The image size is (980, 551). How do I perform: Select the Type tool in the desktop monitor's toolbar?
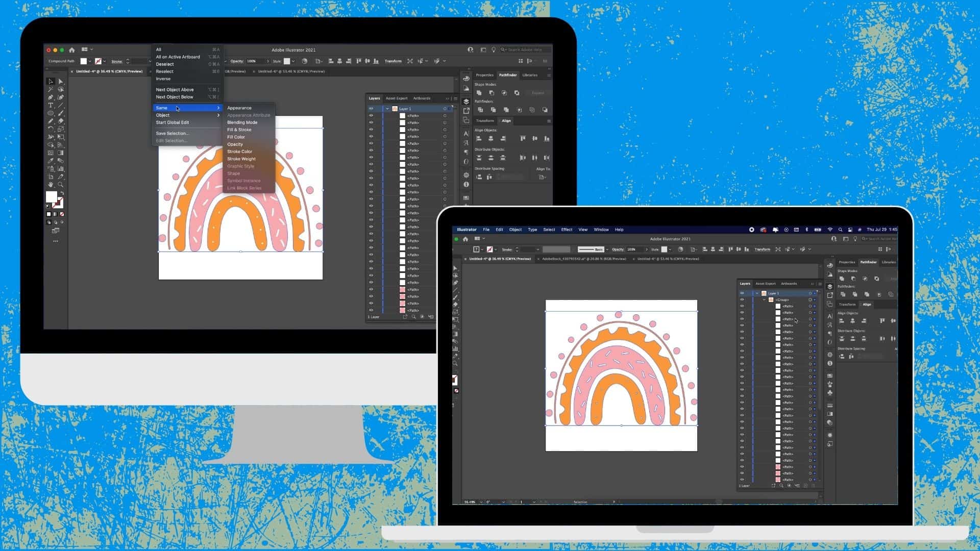click(x=51, y=105)
